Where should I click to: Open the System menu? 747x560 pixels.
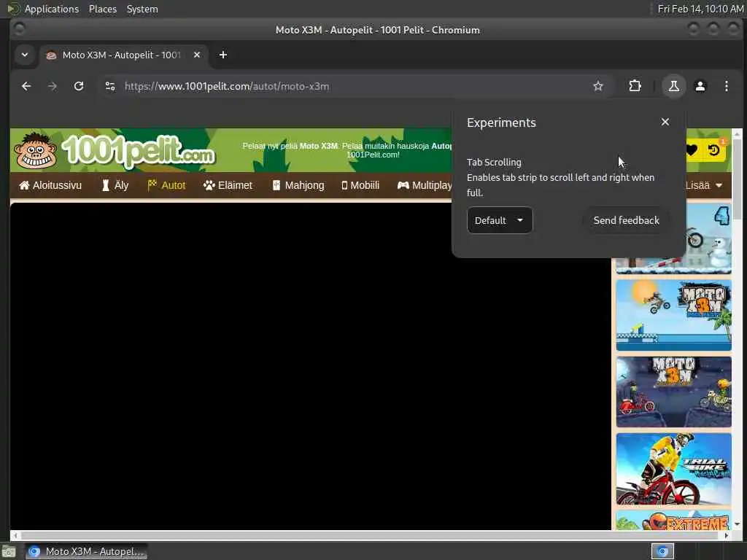click(142, 9)
